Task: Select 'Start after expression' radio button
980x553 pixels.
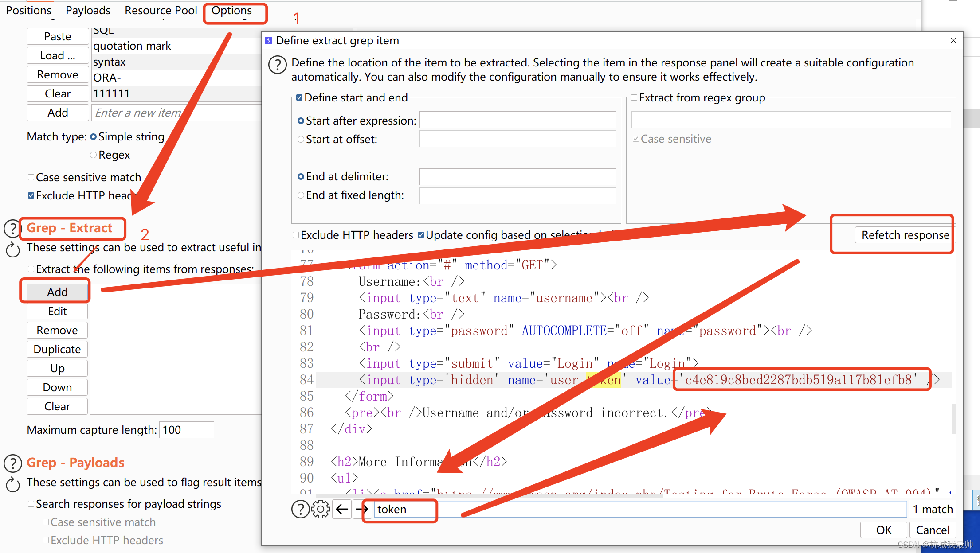Action: 301,120
